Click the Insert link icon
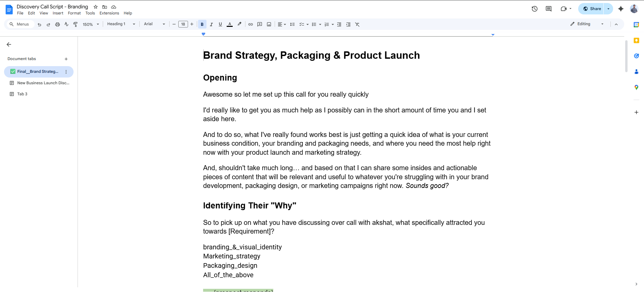644x292 pixels. (x=250, y=25)
